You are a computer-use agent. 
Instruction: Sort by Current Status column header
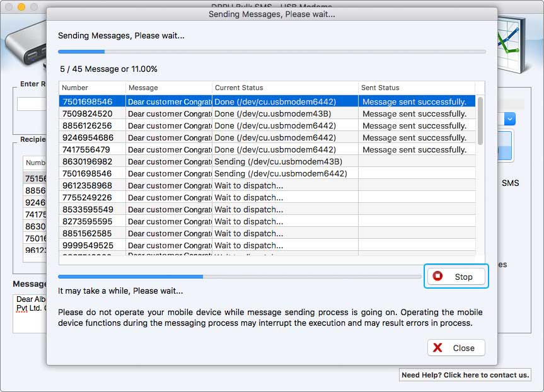(285, 88)
